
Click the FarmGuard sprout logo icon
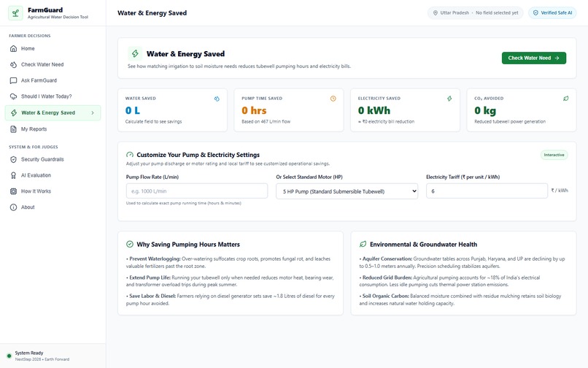point(15,13)
